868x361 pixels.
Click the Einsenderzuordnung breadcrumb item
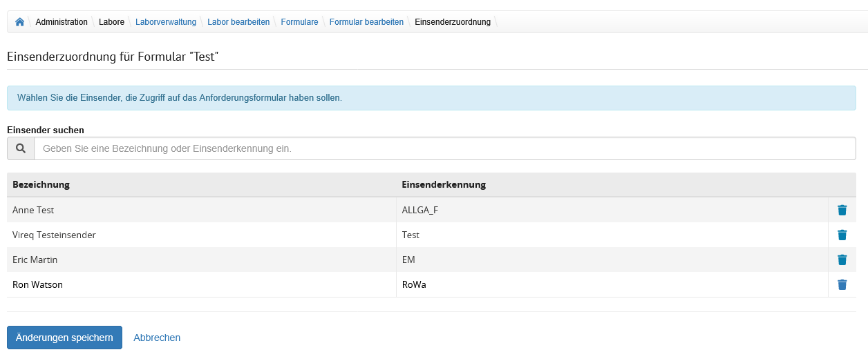453,22
